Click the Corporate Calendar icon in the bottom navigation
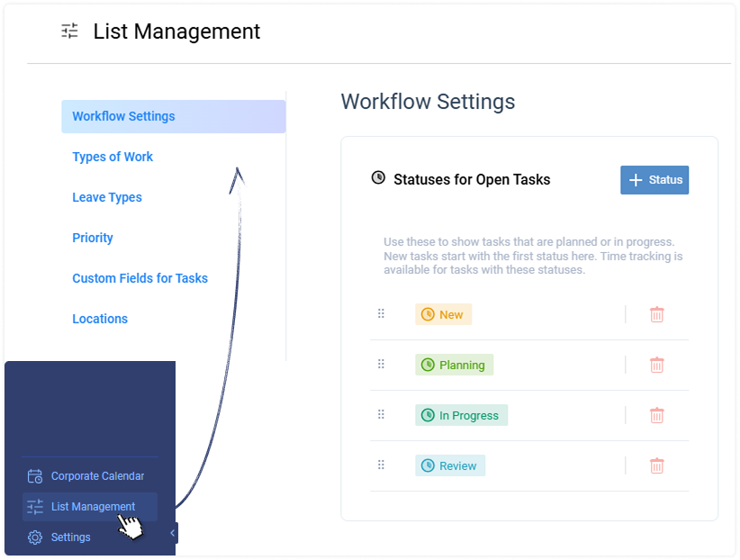The image size is (740, 560). point(35,475)
